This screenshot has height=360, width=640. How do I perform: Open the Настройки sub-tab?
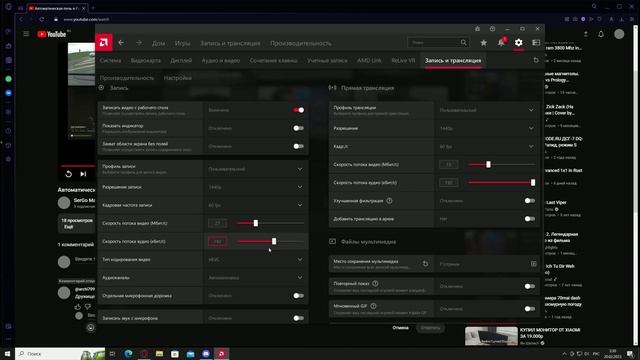tap(178, 78)
